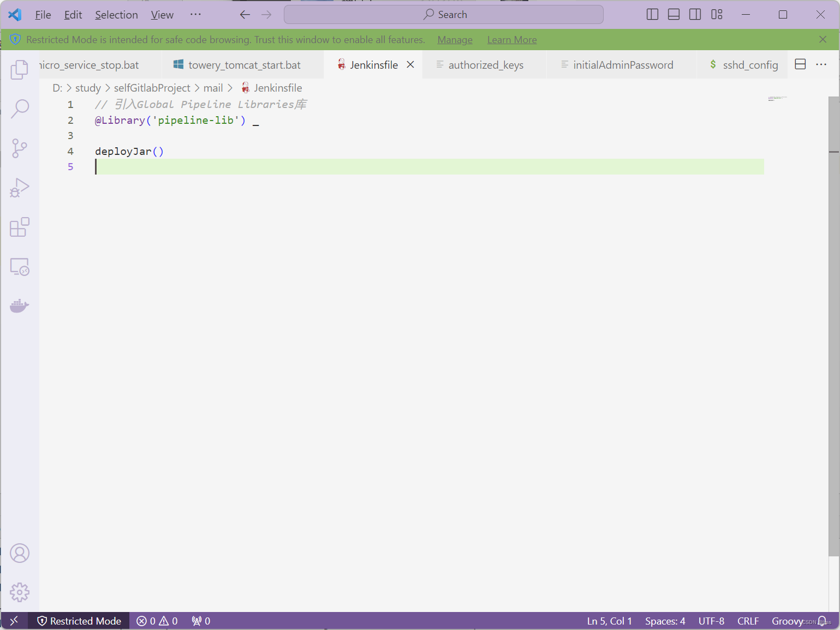Toggle secondary side bar visibility
This screenshot has width=840, height=630.
point(695,15)
